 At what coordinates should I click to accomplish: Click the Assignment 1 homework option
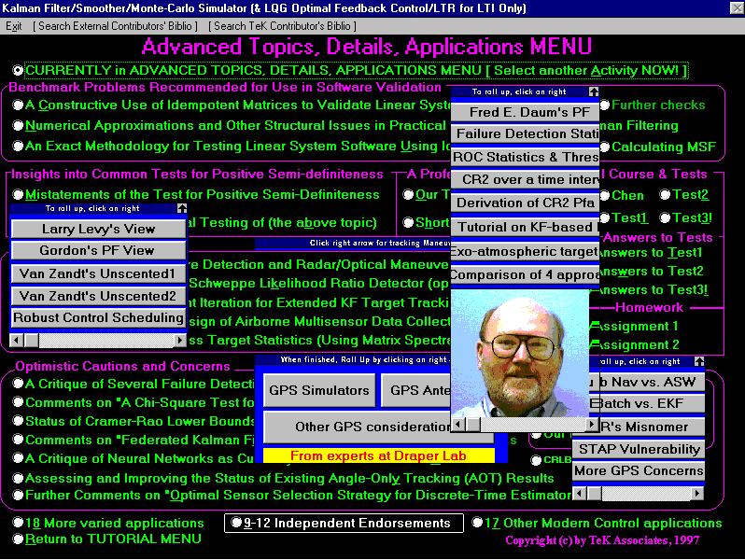(634, 327)
